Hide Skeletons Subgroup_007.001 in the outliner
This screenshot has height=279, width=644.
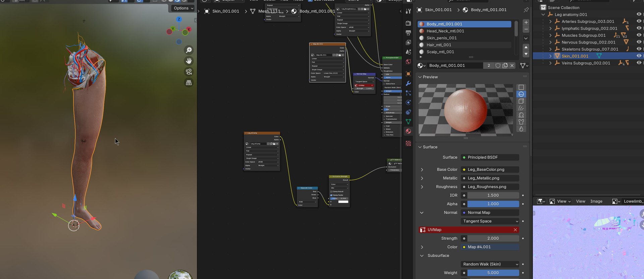coord(639,49)
